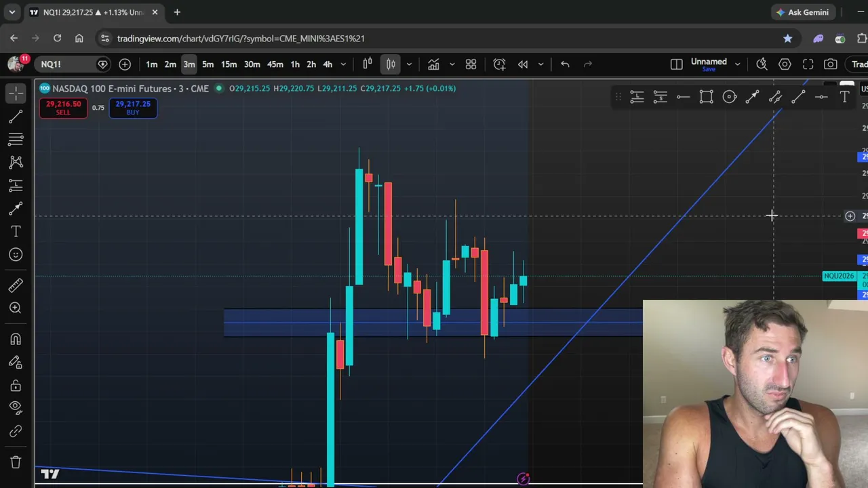Screen dimensions: 868x488
Task: Create an Alert with the clock icon
Action: [x=499, y=64]
